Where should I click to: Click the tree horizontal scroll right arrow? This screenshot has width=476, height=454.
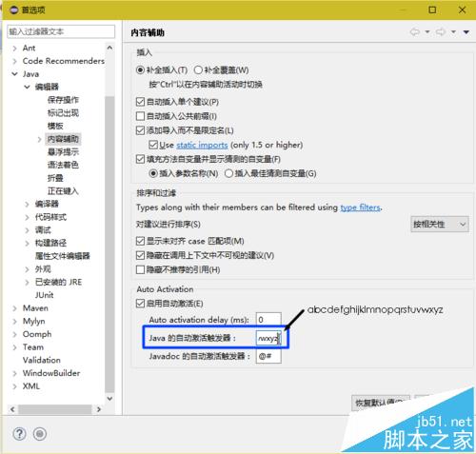click(99, 409)
